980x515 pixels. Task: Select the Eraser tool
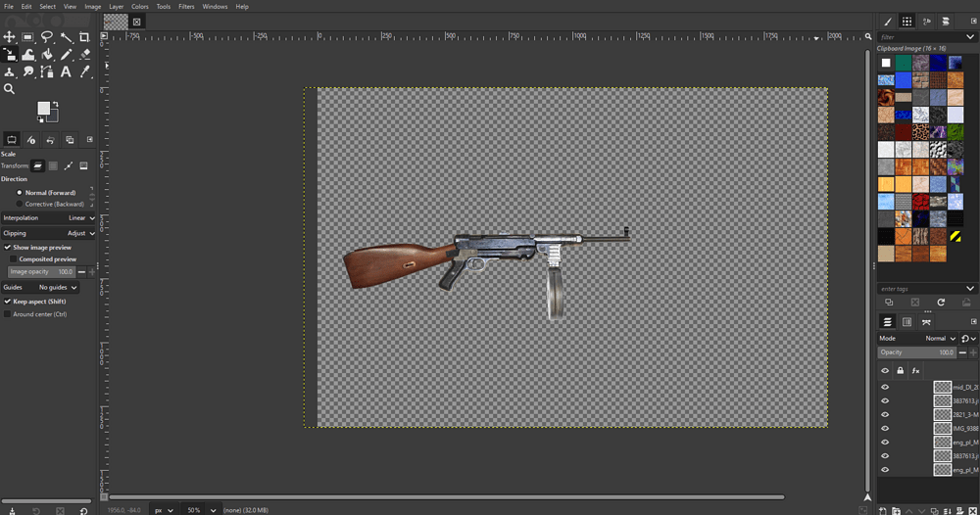84,55
